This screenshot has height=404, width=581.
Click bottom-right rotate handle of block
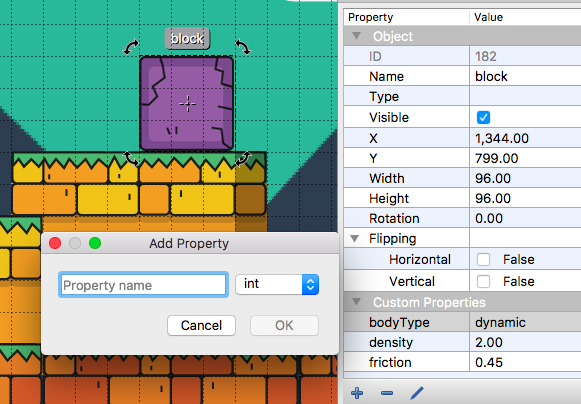click(x=243, y=159)
